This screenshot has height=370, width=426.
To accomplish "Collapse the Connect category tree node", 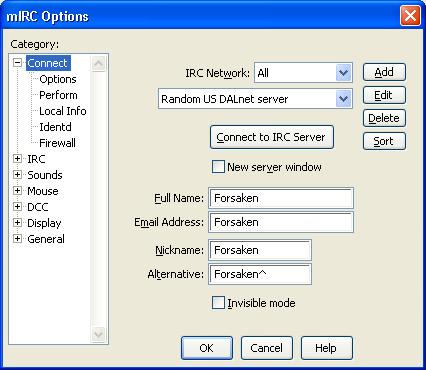I will 17,63.
